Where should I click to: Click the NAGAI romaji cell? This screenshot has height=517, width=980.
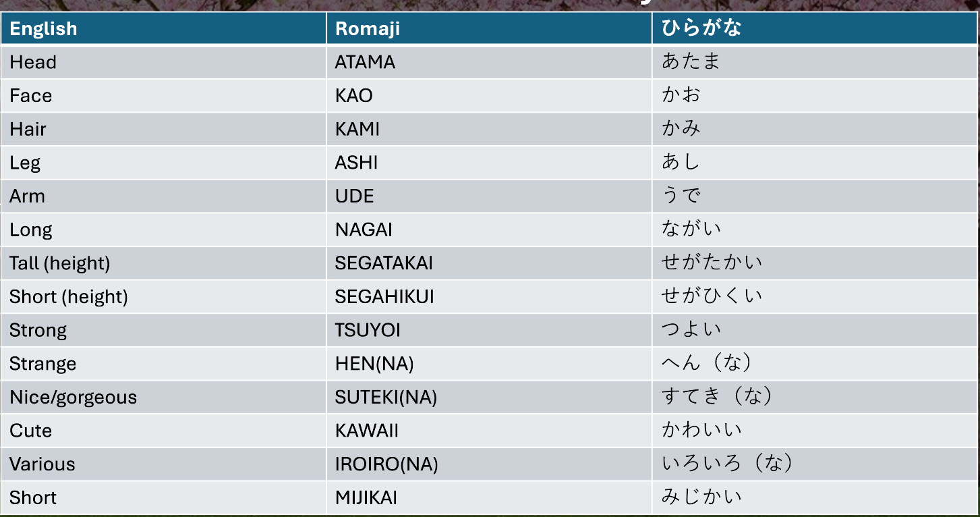(x=364, y=230)
